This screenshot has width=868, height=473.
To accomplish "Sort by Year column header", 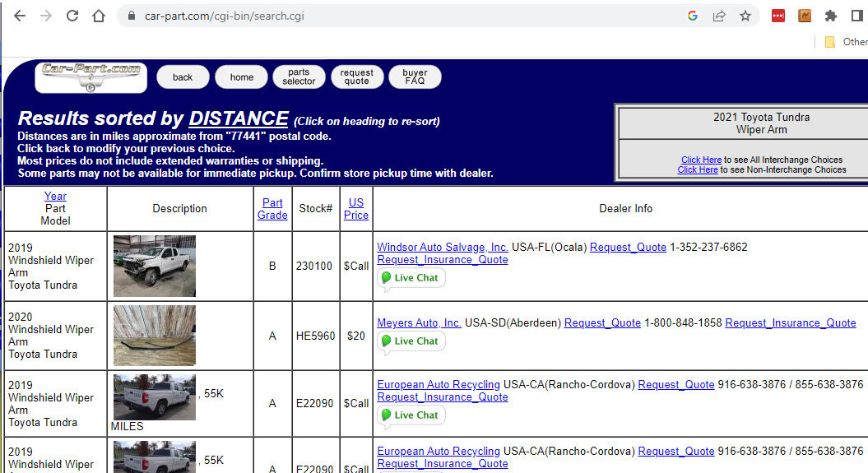I will pos(55,196).
